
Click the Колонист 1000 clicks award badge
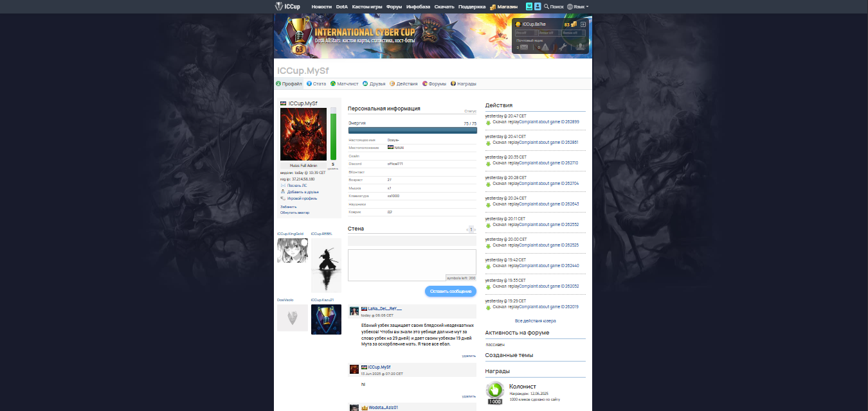click(495, 393)
